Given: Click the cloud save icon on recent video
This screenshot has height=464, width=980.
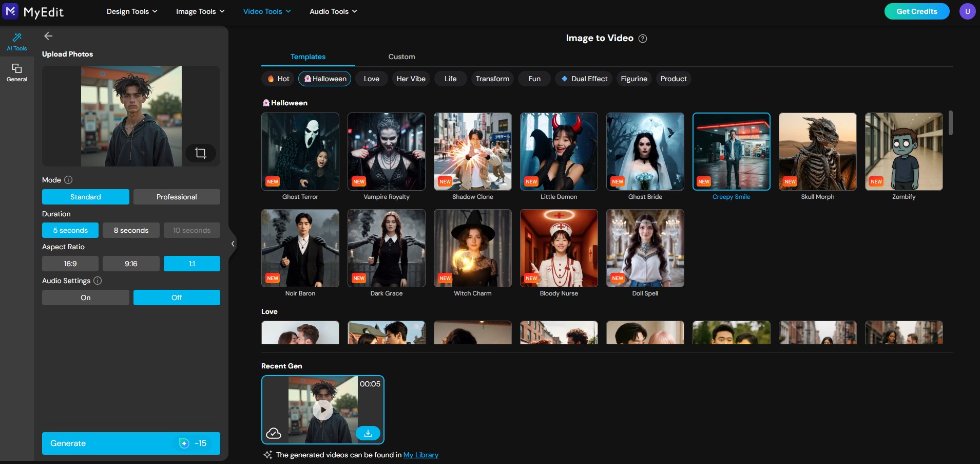Looking at the screenshot, I should pos(274,433).
